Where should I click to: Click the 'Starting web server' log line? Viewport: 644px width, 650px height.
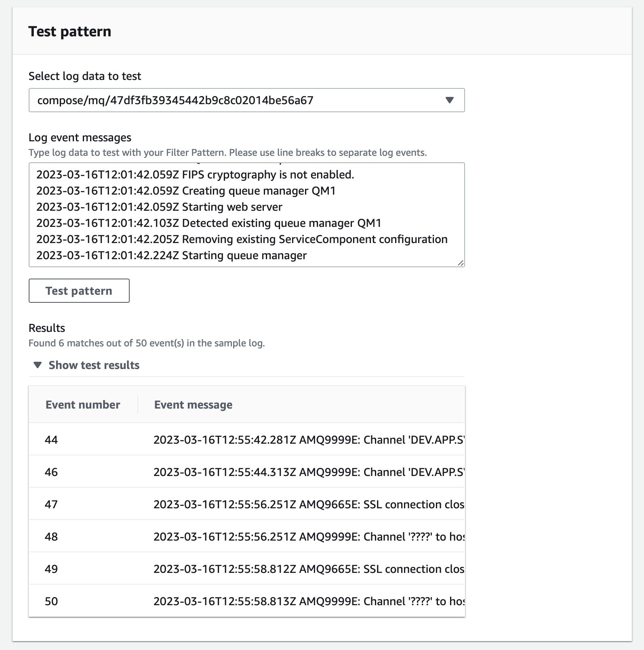pos(159,207)
